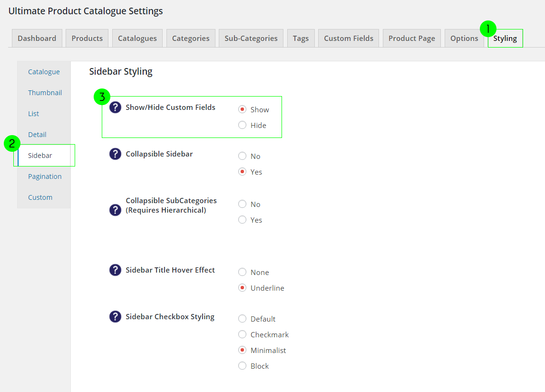This screenshot has height=392, width=545.
Task: Open the Products tab
Action: (x=87, y=39)
